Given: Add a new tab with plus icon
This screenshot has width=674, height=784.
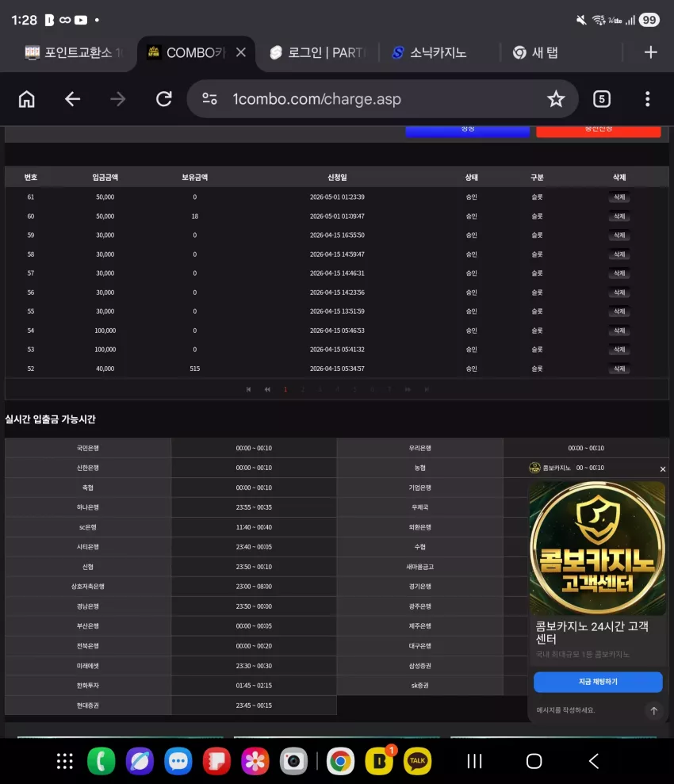Looking at the screenshot, I should coord(650,52).
